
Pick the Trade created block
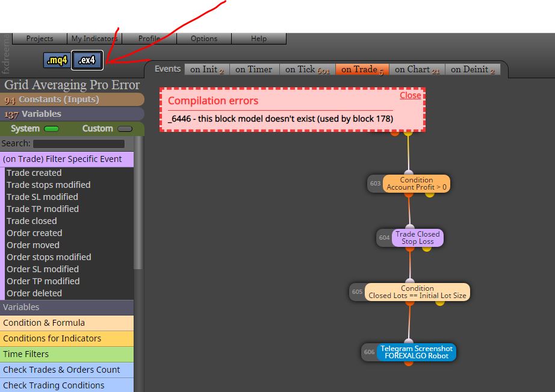(34, 173)
